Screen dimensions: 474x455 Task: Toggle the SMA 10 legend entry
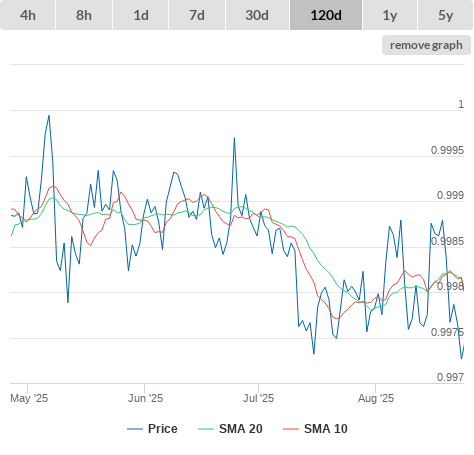tap(315, 429)
